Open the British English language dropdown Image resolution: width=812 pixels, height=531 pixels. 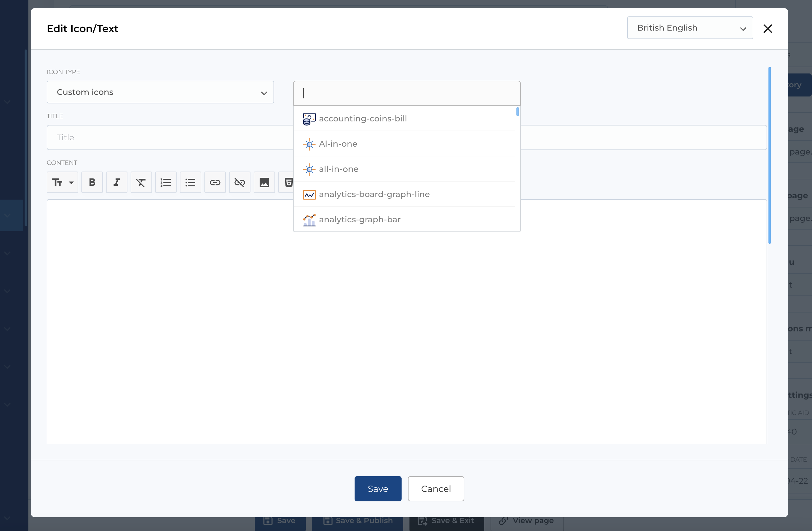click(x=690, y=28)
